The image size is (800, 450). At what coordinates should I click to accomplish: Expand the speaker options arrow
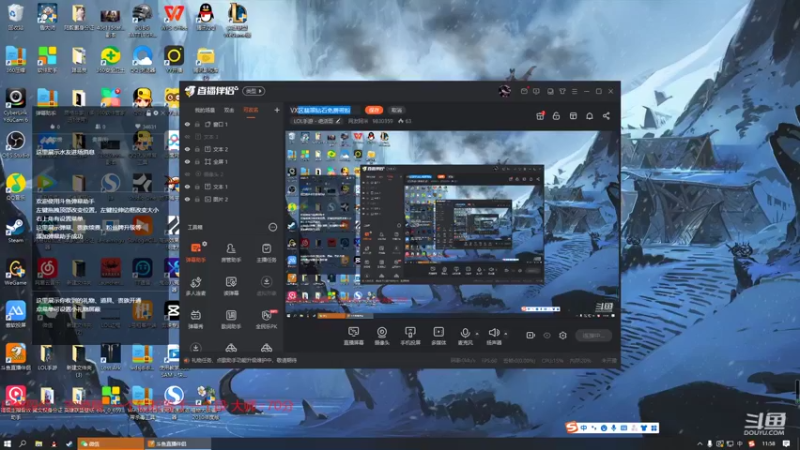[506, 334]
